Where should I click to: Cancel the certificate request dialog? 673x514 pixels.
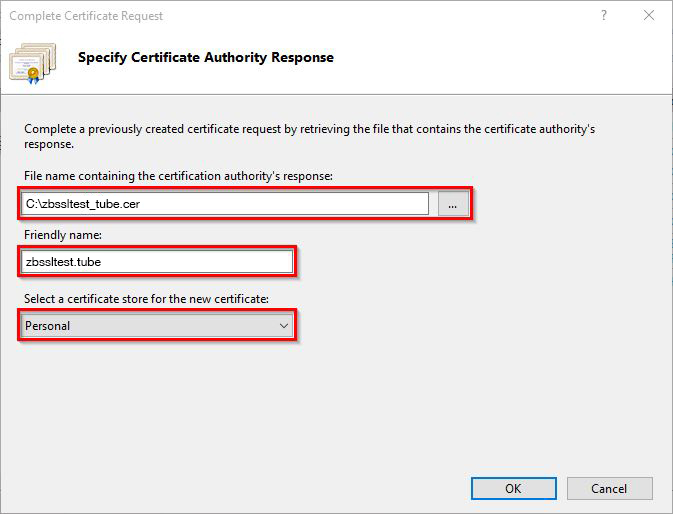coord(609,489)
